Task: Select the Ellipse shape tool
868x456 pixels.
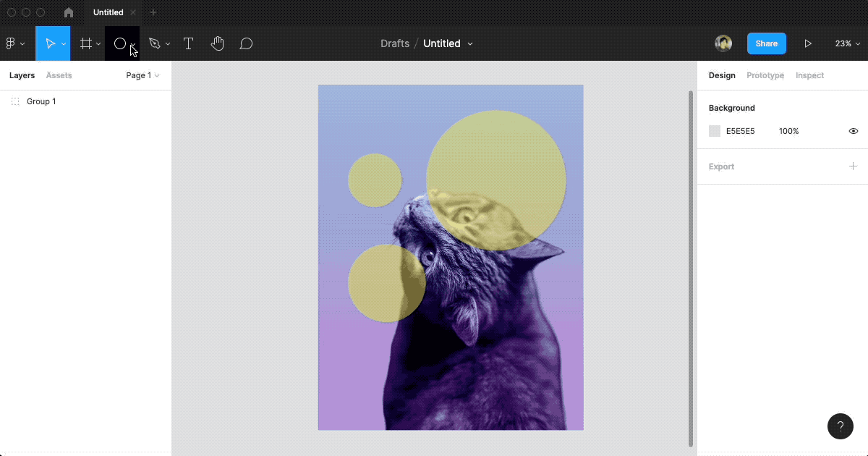Action: (x=120, y=43)
